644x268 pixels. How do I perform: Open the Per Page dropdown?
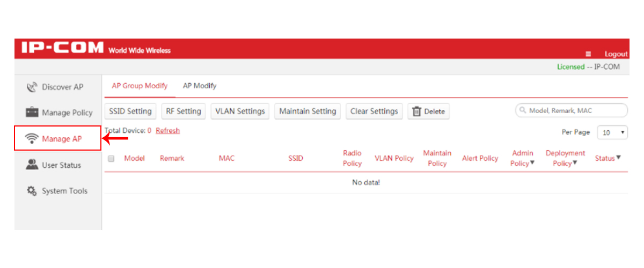[612, 132]
